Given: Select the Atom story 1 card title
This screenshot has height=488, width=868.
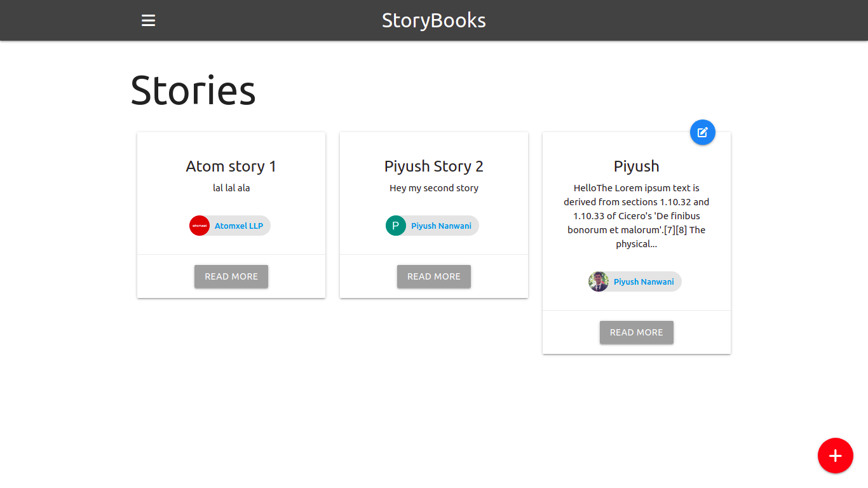Looking at the screenshot, I should click(231, 166).
